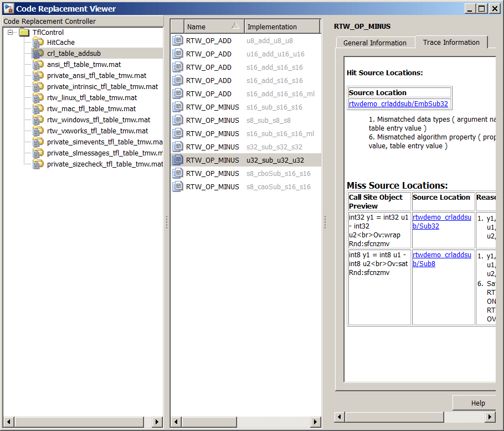
Task: Click entry icon for s8_cboSub_s16_s16 row
Action: click(x=177, y=173)
